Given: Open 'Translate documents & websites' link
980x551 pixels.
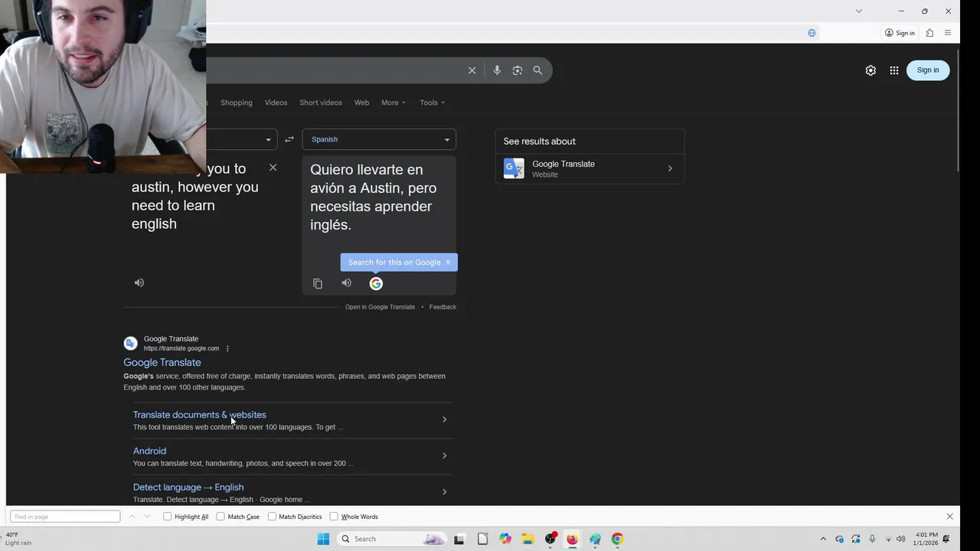Looking at the screenshot, I should (200, 415).
